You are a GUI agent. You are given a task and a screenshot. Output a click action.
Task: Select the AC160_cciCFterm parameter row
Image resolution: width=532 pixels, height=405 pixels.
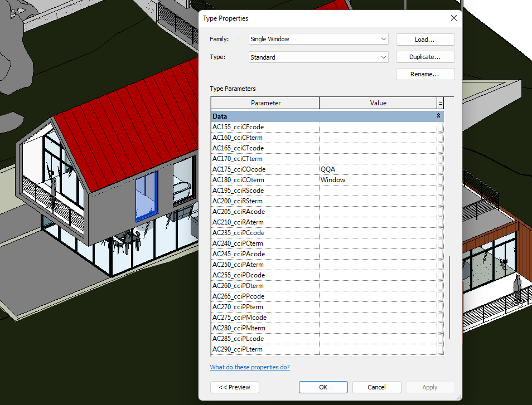(265, 138)
